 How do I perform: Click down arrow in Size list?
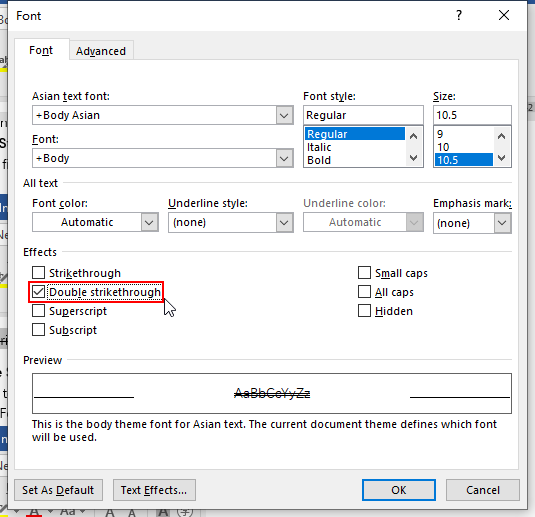point(501,158)
